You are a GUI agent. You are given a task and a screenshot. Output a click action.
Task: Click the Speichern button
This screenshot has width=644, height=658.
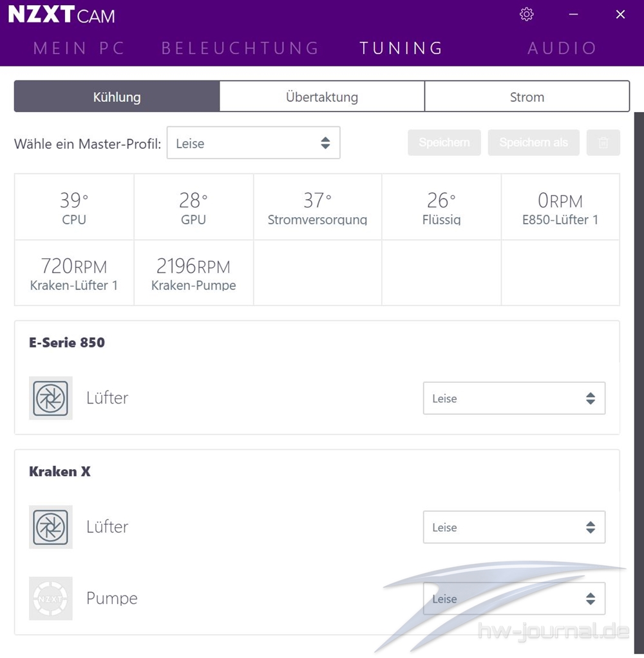point(444,142)
